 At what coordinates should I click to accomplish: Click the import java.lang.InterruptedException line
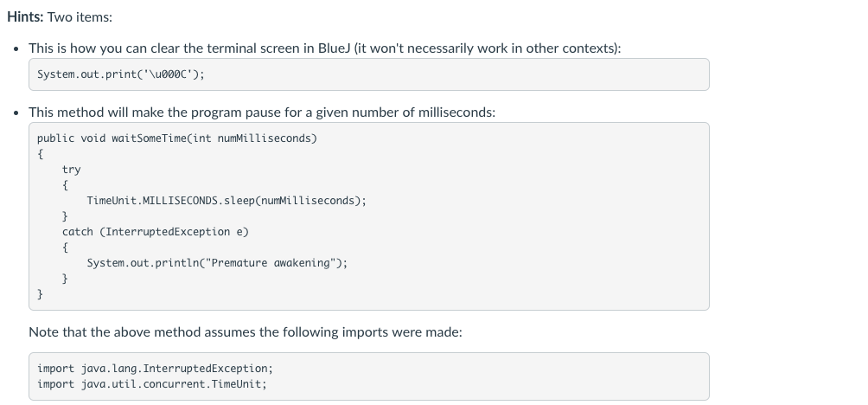155,369
